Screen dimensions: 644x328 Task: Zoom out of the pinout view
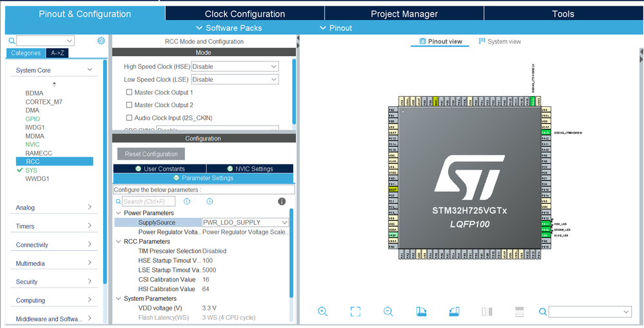click(x=388, y=312)
